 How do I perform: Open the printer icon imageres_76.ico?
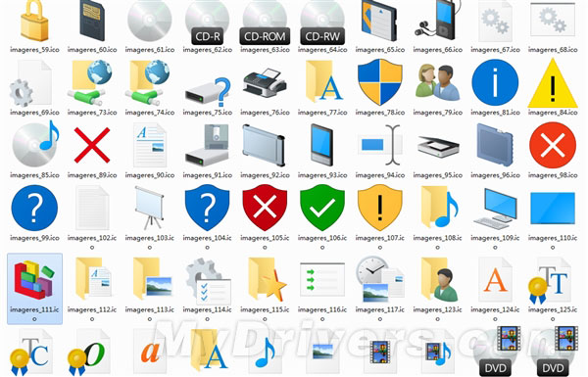(265, 83)
